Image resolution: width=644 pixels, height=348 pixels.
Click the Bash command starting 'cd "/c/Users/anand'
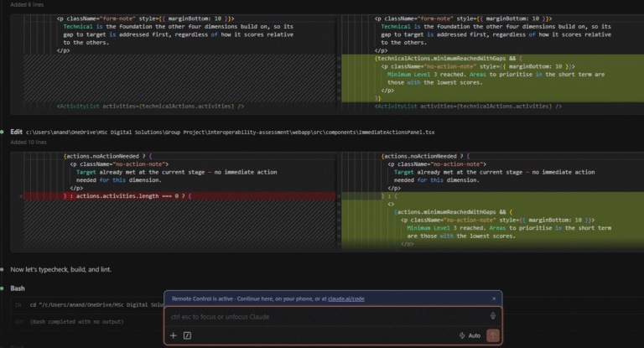[x=97, y=305]
